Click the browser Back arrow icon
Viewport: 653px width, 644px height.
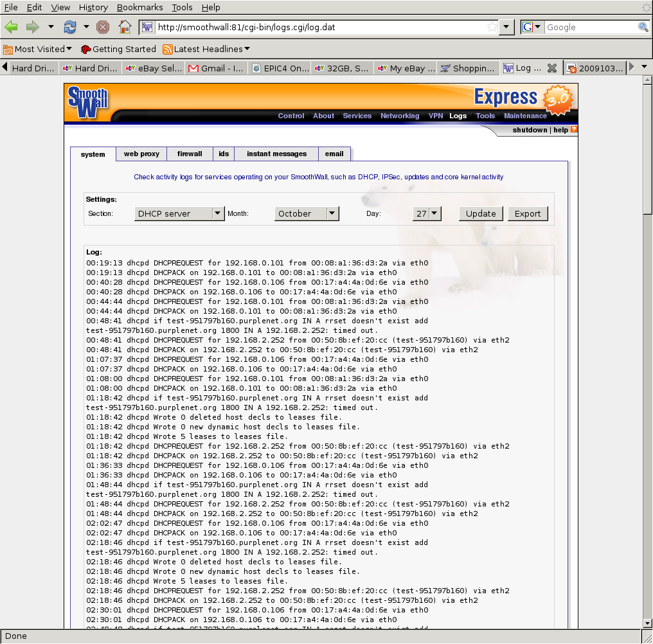tap(11, 27)
